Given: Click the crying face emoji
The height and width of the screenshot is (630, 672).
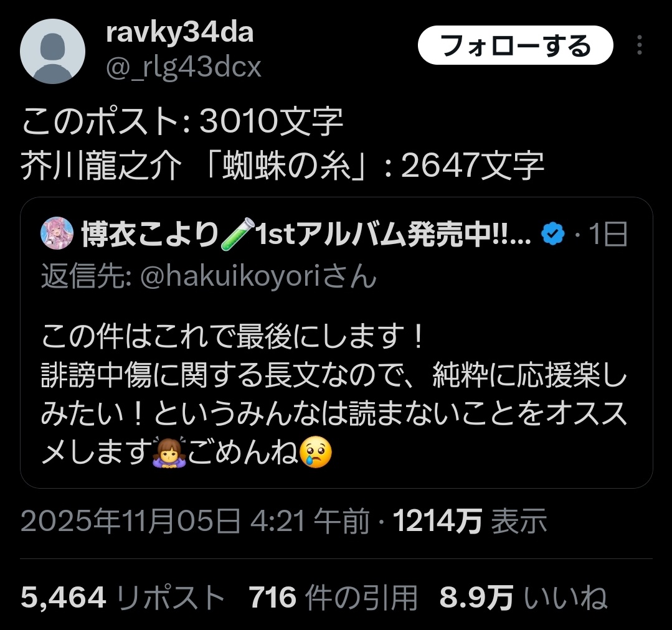Looking at the screenshot, I should [316, 452].
